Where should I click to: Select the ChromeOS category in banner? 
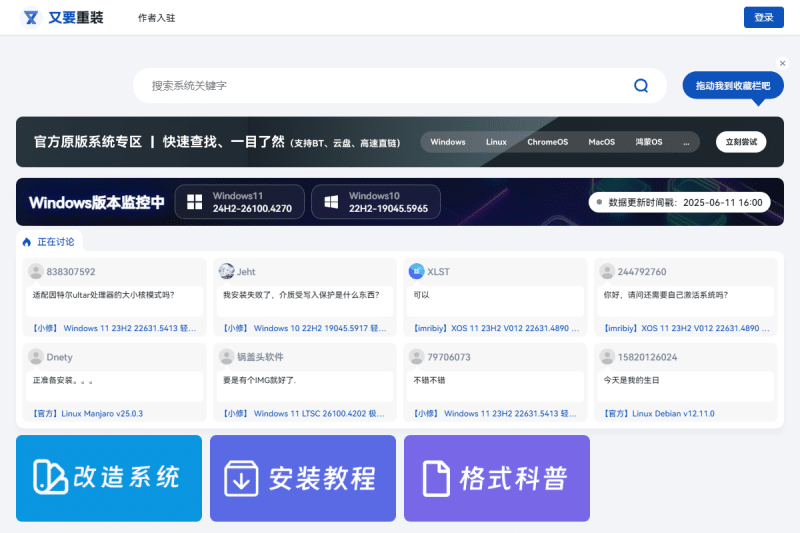(x=547, y=142)
